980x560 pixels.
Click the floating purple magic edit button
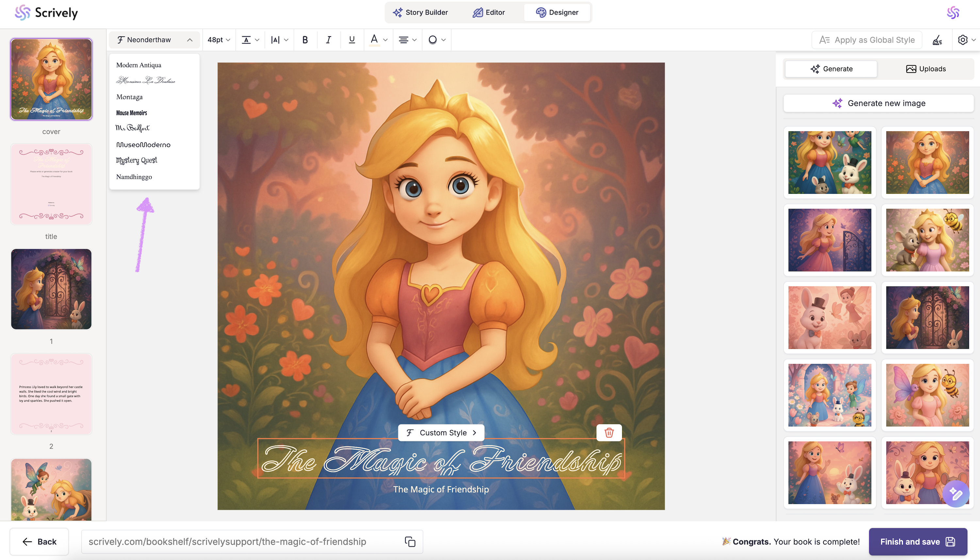tap(955, 493)
